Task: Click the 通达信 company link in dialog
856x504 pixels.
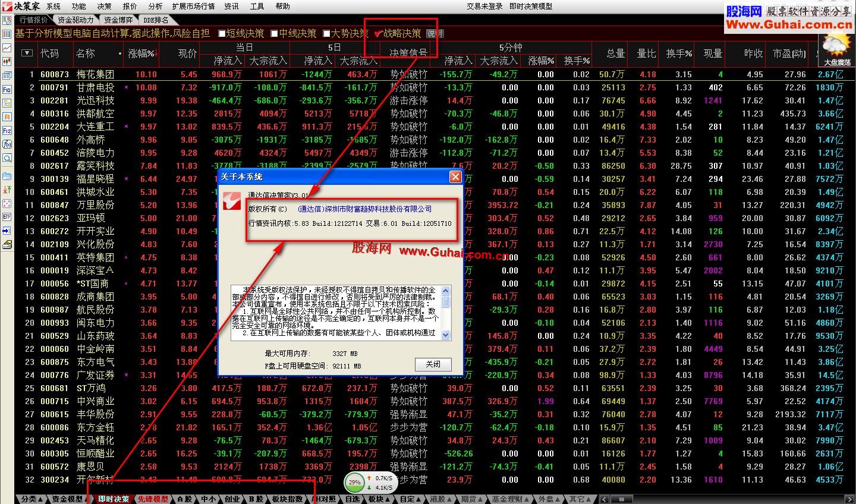Action: (x=364, y=209)
